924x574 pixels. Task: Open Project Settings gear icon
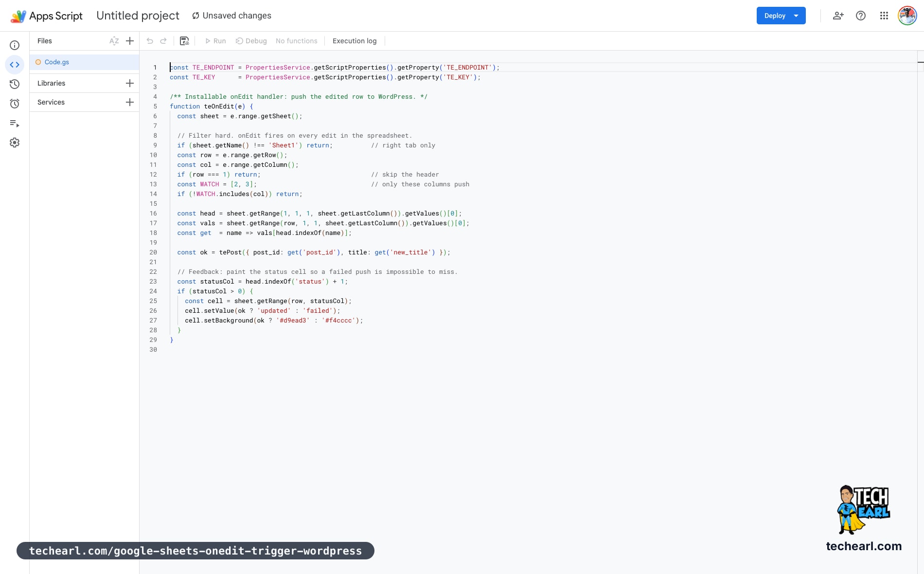pos(15,143)
